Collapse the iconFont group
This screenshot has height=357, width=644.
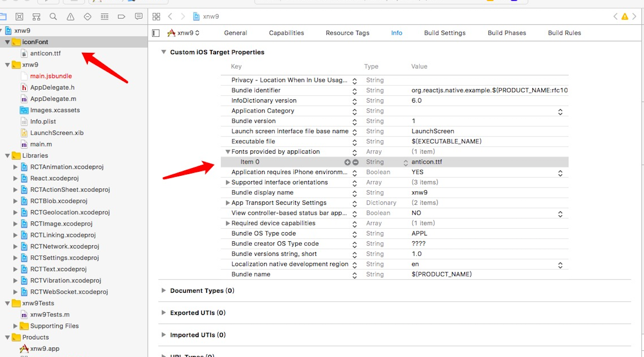pyautogui.click(x=7, y=42)
